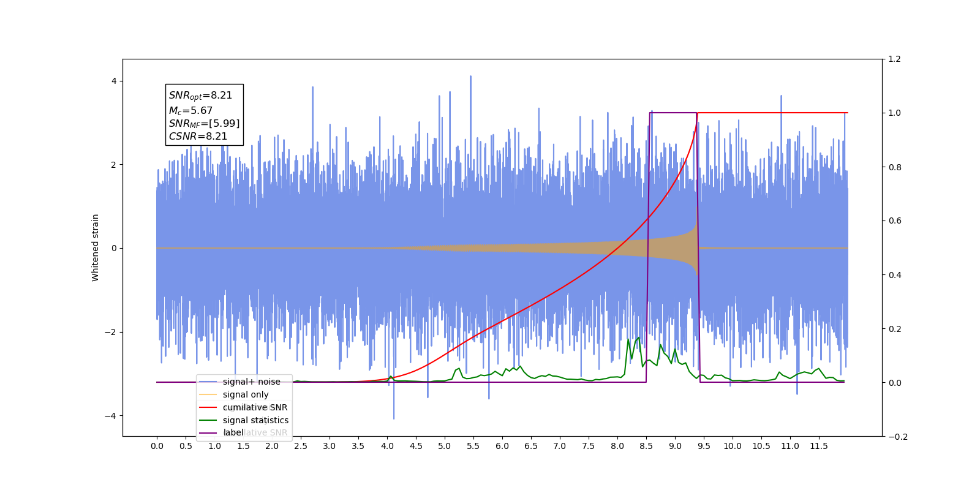
Task: Click the green signal statistics peak near 8.3
Action: pos(639,337)
